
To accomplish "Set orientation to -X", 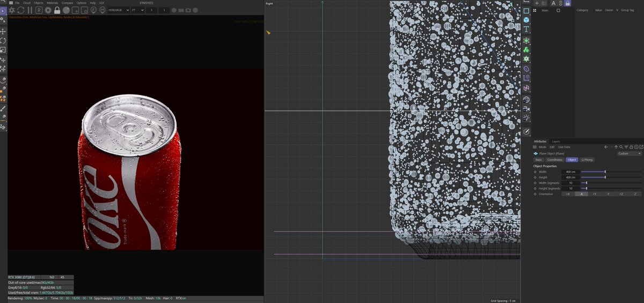I will coord(581,194).
